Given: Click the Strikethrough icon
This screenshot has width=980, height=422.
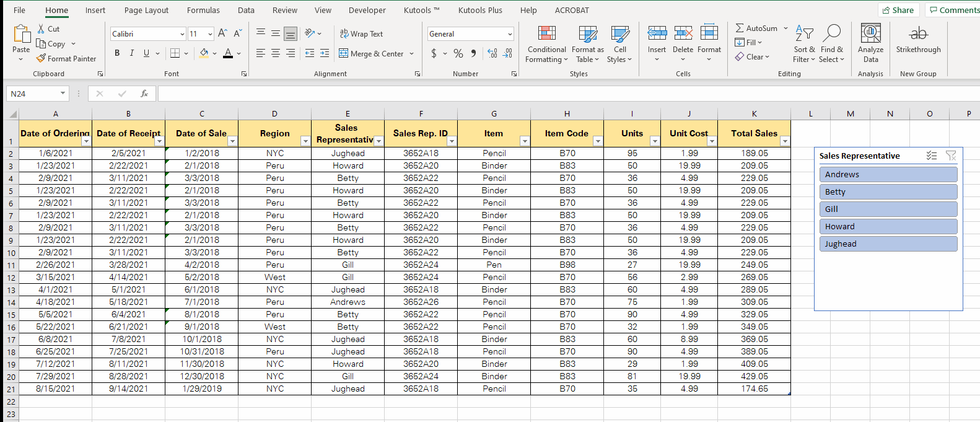Looking at the screenshot, I should pos(918,34).
